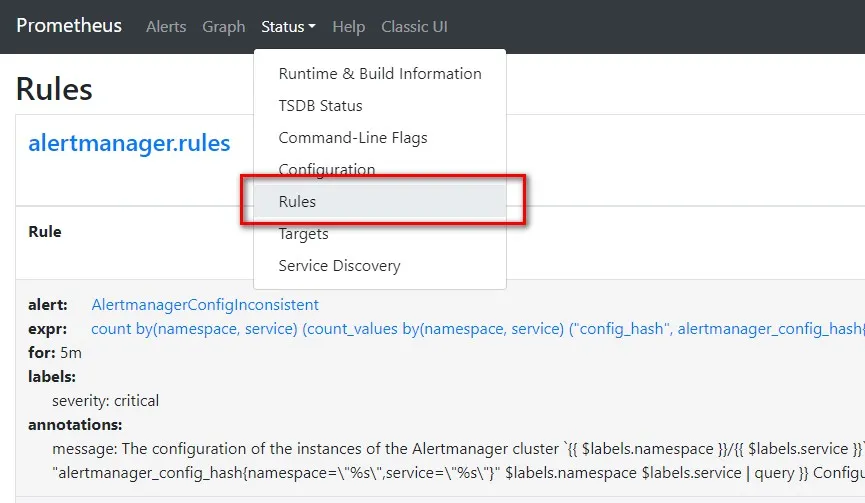This screenshot has width=865, height=503.
Task: Select the 'severity: critical' label text
Action: 105,400
